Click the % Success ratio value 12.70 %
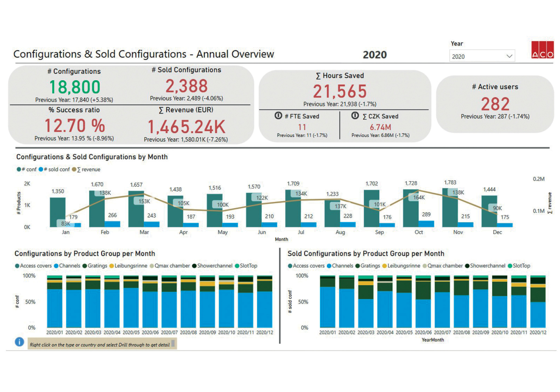The width and height of the screenshot is (560, 392). click(x=74, y=126)
